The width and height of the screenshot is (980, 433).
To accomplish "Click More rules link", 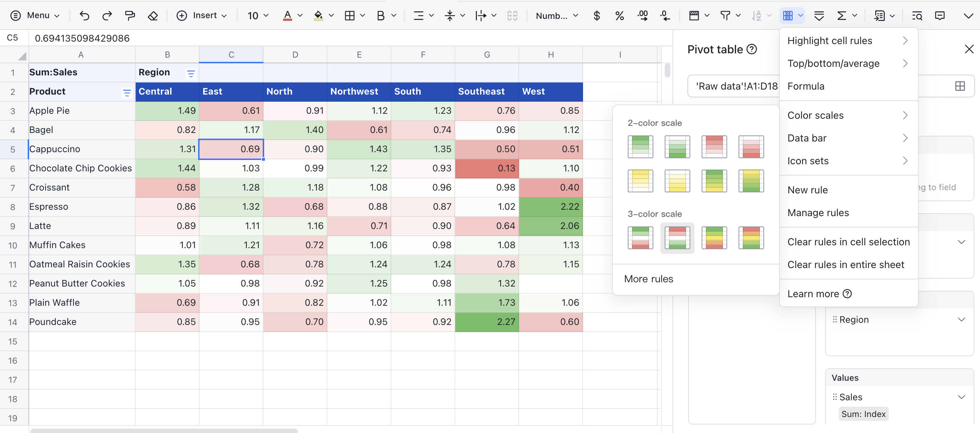I will click(648, 279).
